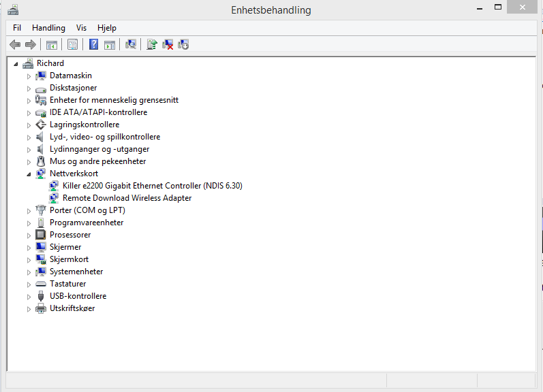Toggle the action pane toolbar icon
Viewport: 543px width, 392px height.
coord(110,45)
